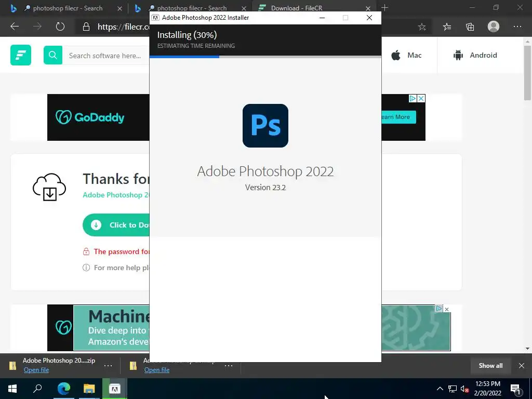Click the 'Learn More' button in the GoDaddy ad
Viewport: 532px width, 399px height.
tap(399, 117)
